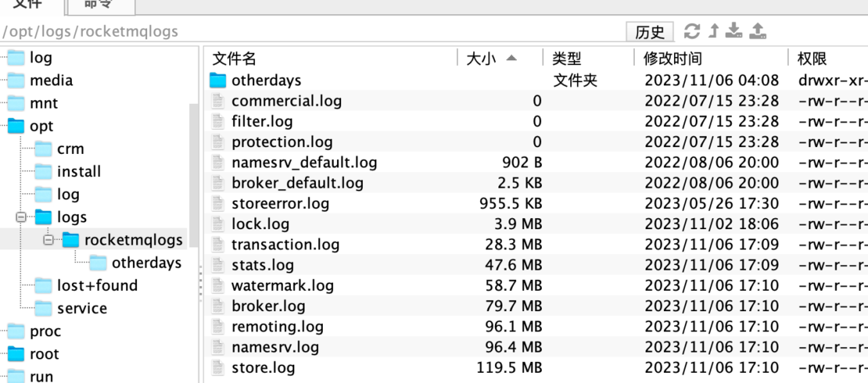
Task: Click the upload transfer icon
Action: [757, 31]
